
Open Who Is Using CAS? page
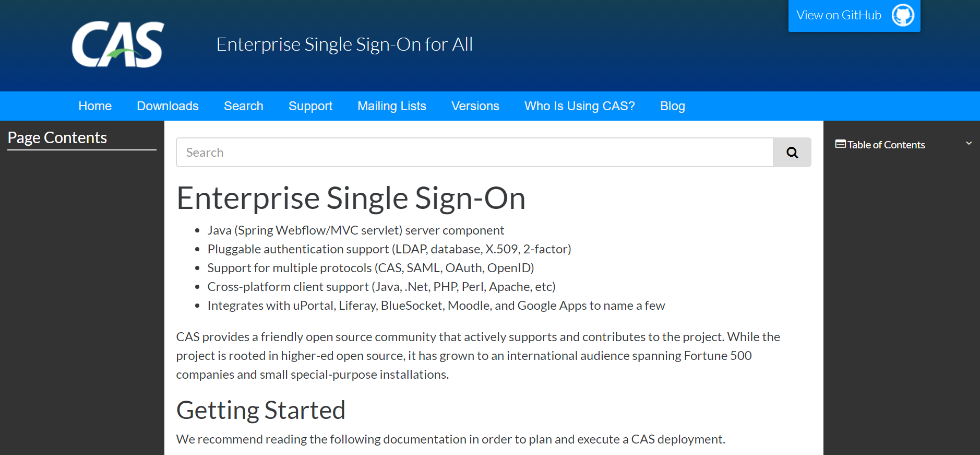pyautogui.click(x=580, y=106)
